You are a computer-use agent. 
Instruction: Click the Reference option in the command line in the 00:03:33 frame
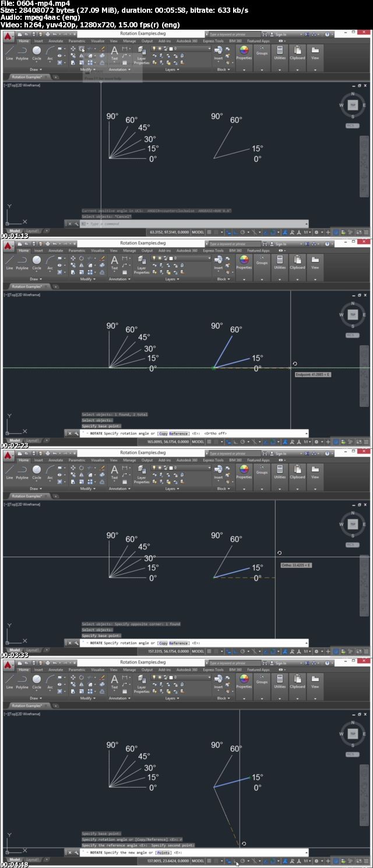pos(179,643)
